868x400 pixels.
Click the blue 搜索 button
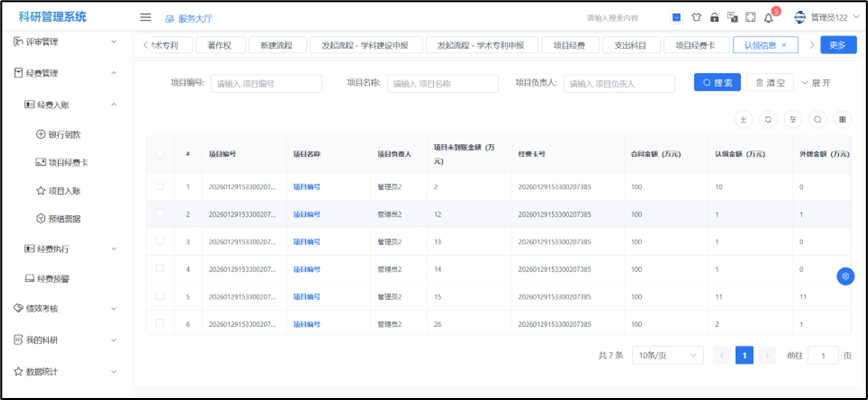(x=717, y=83)
